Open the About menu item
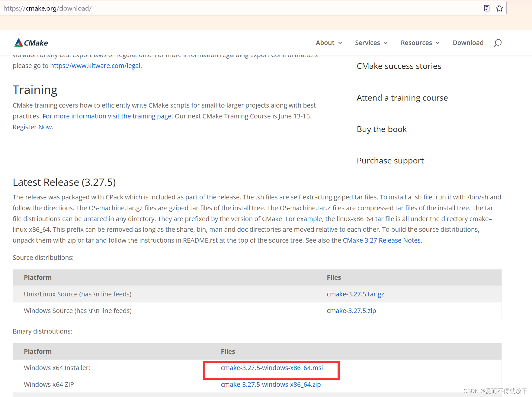 pos(325,43)
